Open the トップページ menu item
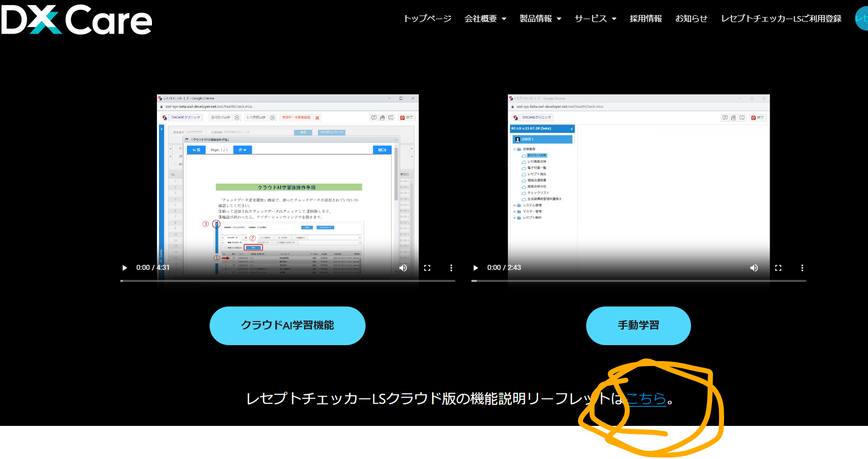868x459 pixels. 427,19
